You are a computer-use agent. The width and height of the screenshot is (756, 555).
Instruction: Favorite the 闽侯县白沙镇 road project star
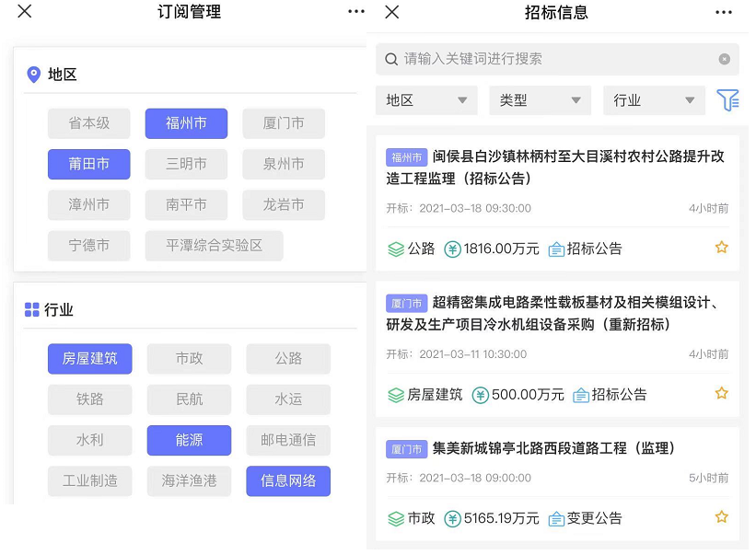tap(722, 248)
